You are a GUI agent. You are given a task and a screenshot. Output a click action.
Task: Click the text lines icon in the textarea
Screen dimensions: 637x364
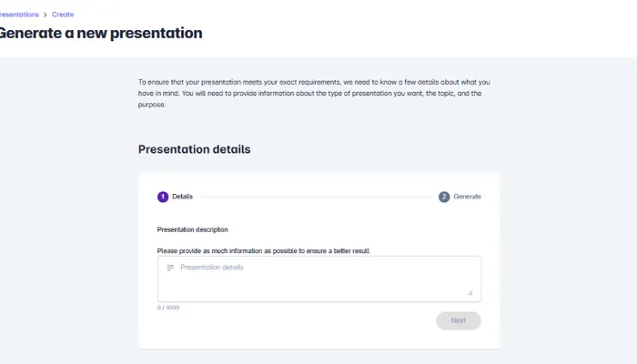(170, 268)
